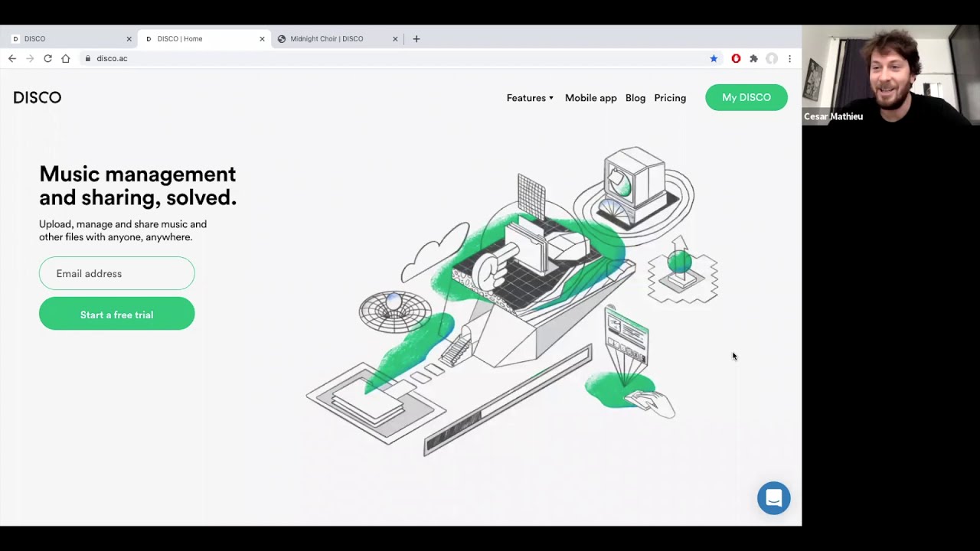Open the Pricing page
This screenshot has width=980, height=551.
(670, 98)
